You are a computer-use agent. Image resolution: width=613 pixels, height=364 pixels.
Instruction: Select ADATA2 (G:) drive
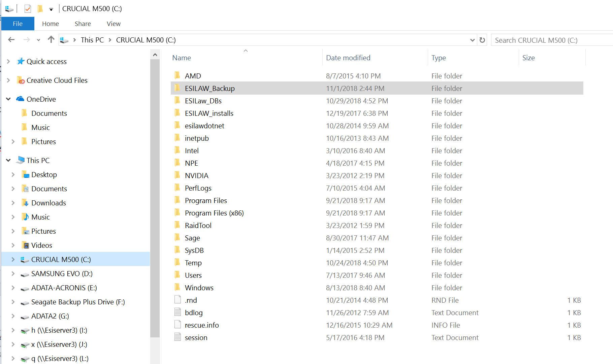coord(50,316)
